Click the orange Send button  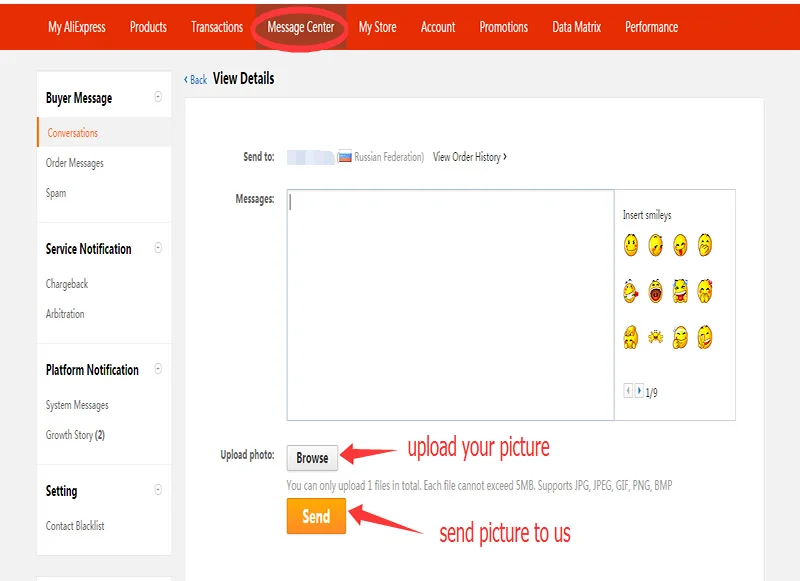click(316, 516)
